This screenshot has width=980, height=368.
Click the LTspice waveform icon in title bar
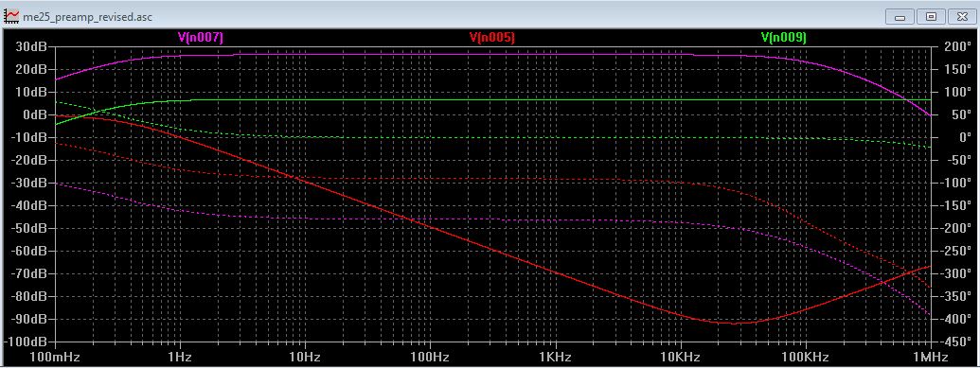[x=11, y=16]
